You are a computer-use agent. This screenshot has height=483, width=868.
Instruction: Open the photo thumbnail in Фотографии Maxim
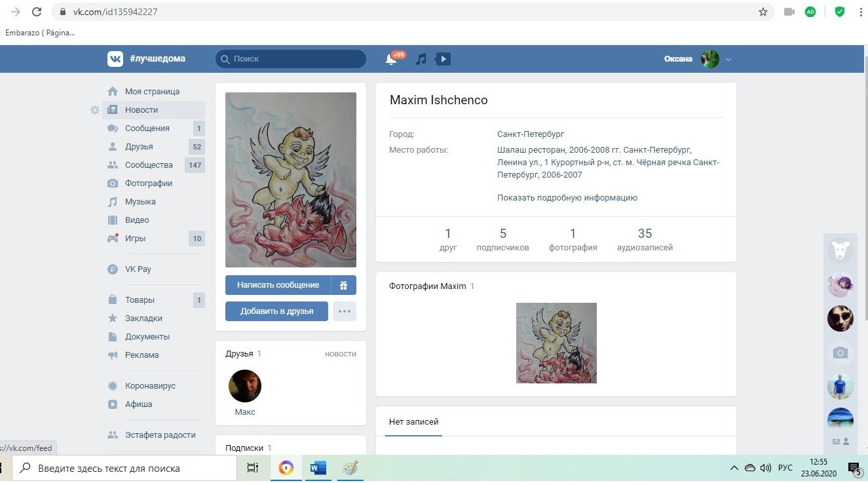pos(556,343)
